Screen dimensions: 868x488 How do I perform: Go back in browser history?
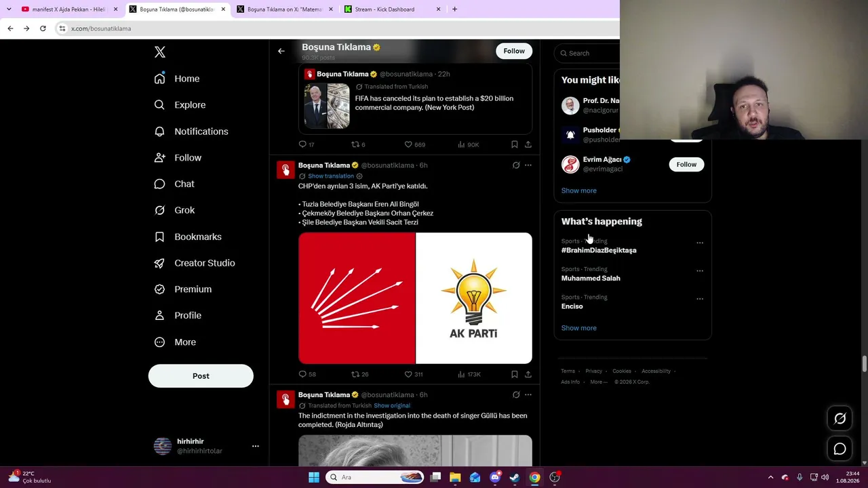tap(10, 28)
